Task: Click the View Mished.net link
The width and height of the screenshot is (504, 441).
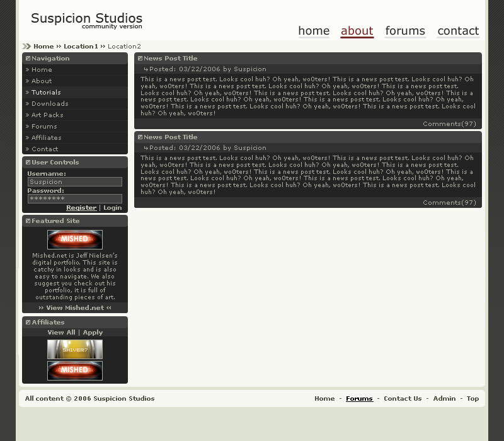Action: point(74,308)
